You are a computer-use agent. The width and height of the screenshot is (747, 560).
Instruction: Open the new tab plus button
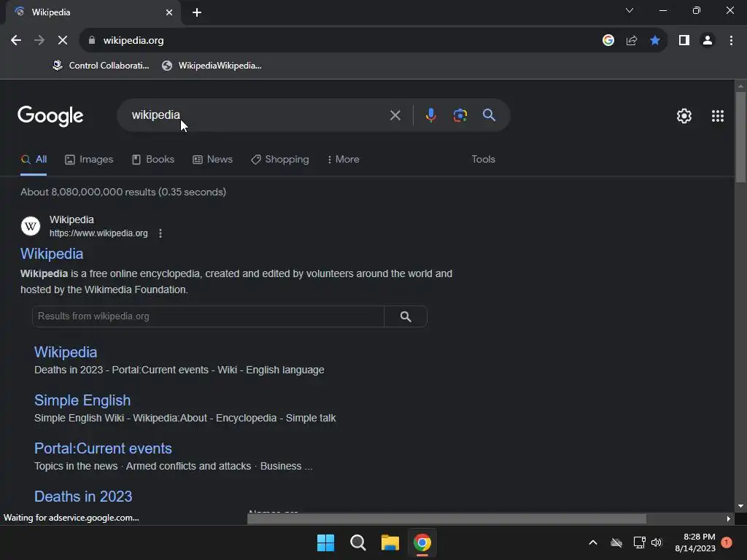(197, 12)
